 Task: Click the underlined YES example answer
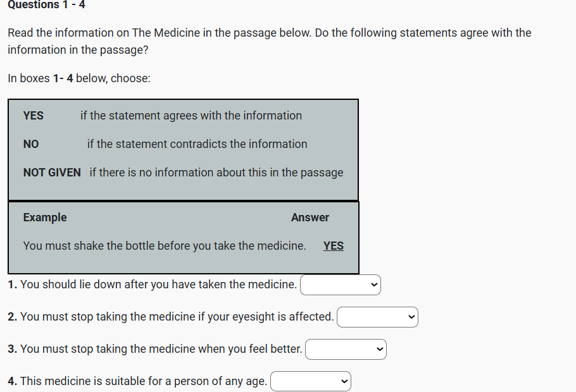pyautogui.click(x=334, y=246)
